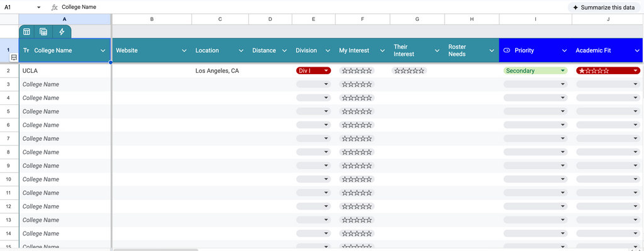Open the Div I dropdown chip for UCLA
The image size is (644, 251).
click(313, 70)
